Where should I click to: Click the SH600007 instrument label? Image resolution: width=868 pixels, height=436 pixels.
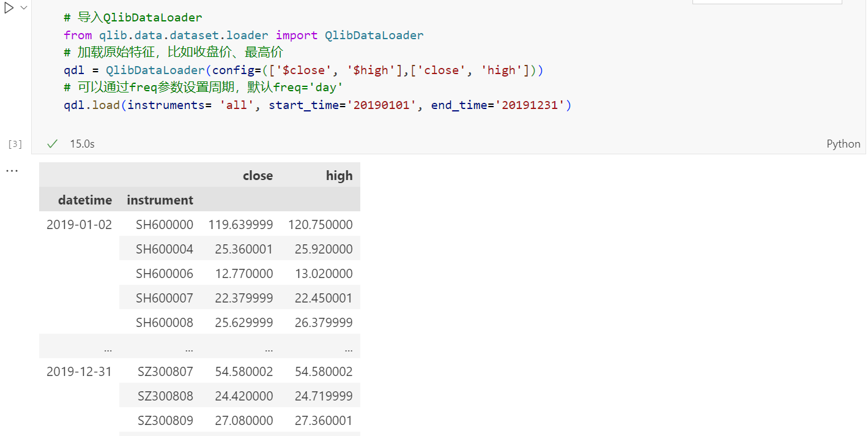point(164,298)
